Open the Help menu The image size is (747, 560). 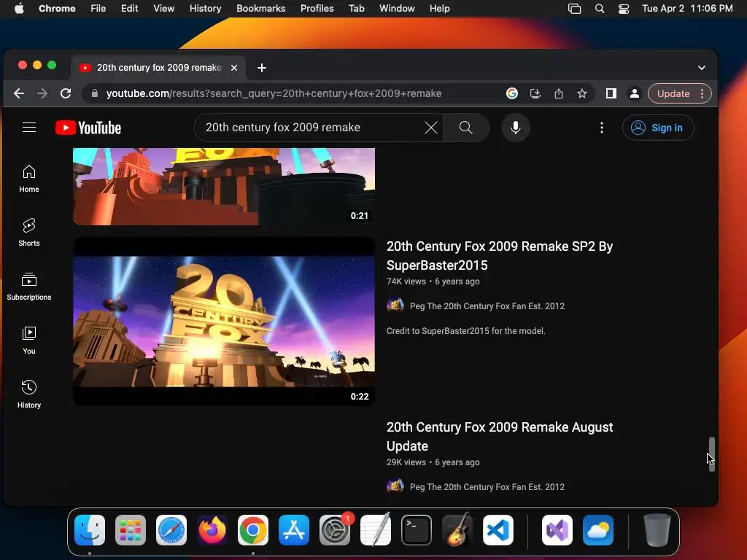(439, 8)
